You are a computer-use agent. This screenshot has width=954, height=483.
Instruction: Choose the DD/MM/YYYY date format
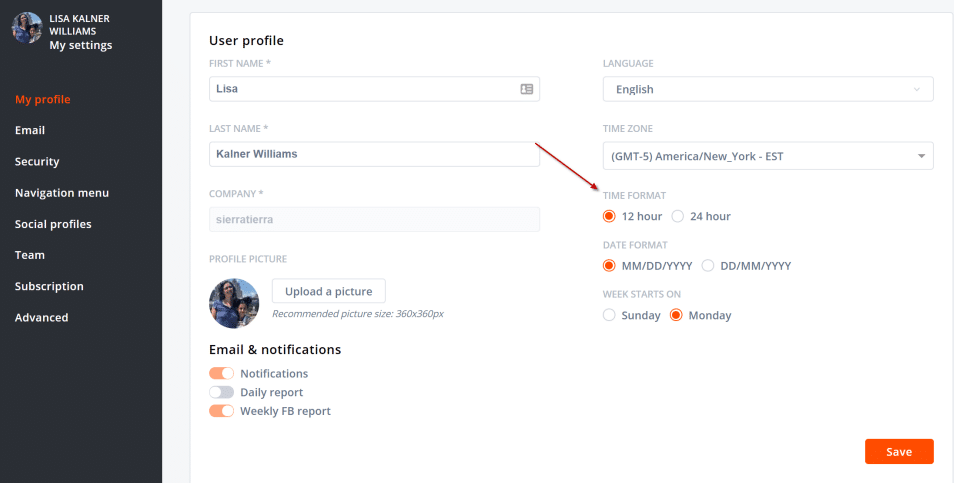tap(708, 266)
